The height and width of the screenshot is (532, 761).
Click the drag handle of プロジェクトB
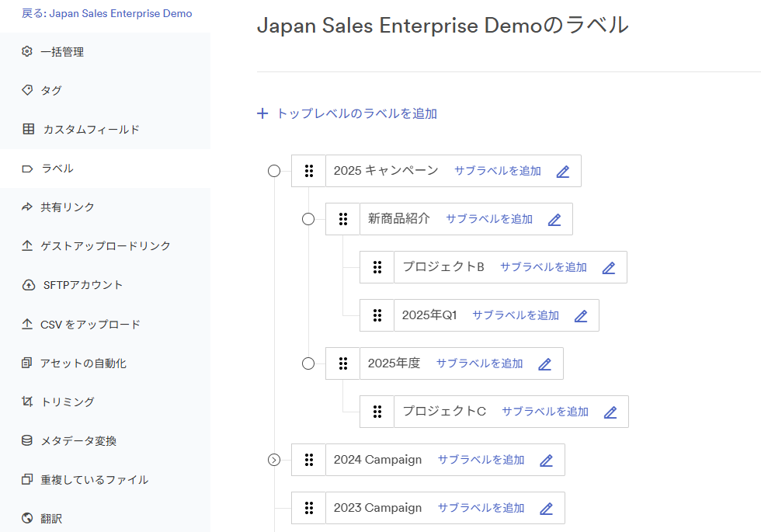point(377,267)
